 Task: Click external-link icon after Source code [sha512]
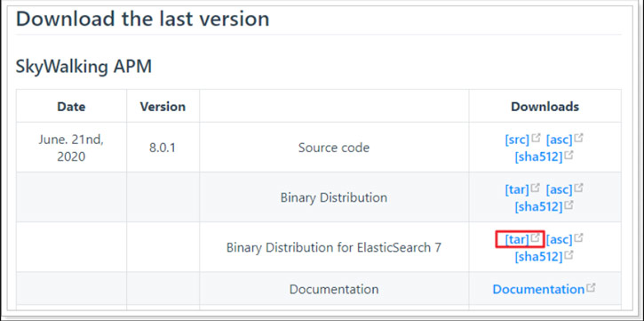(x=568, y=155)
